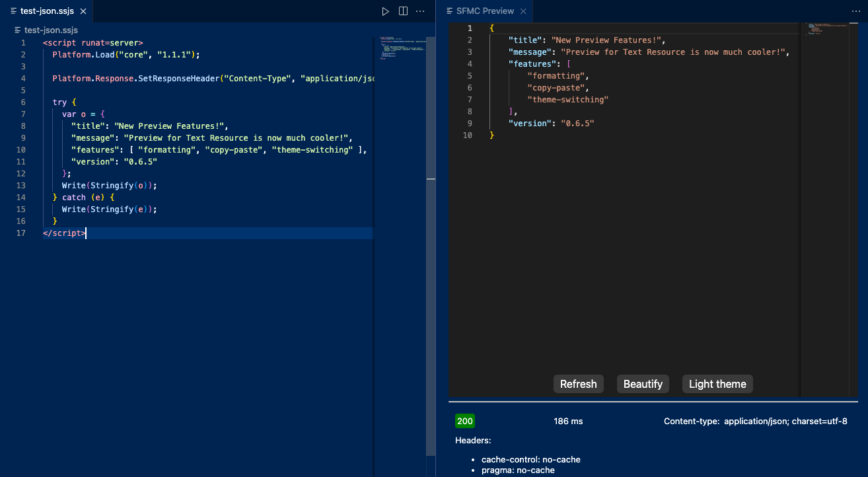This screenshot has height=477, width=868.
Task: Click the 186 ms response time
Action: point(568,421)
